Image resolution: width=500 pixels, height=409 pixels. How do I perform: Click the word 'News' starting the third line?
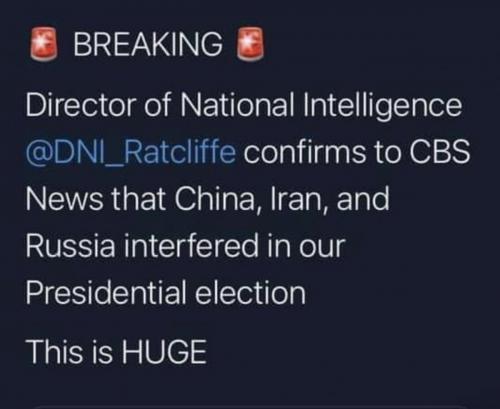[x=65, y=198]
